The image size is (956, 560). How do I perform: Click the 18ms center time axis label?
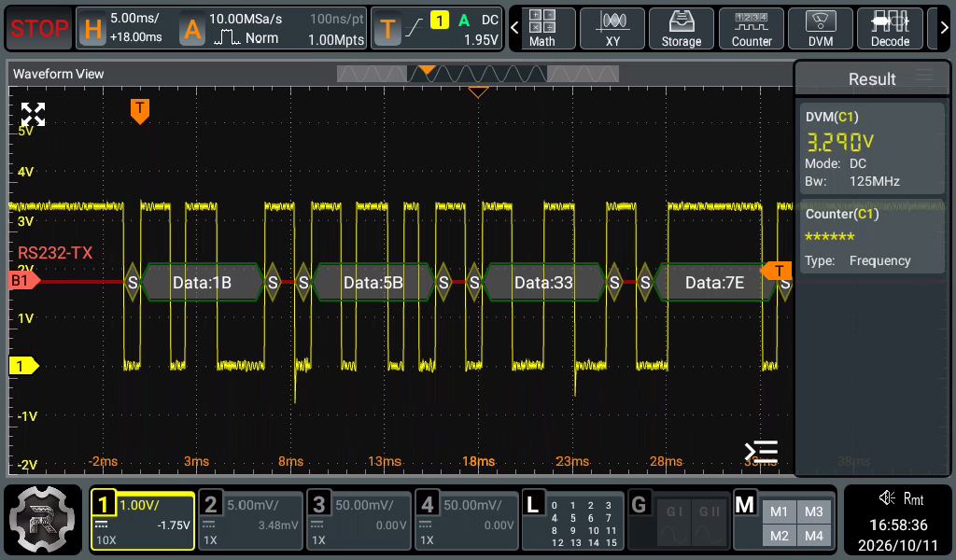[478, 461]
